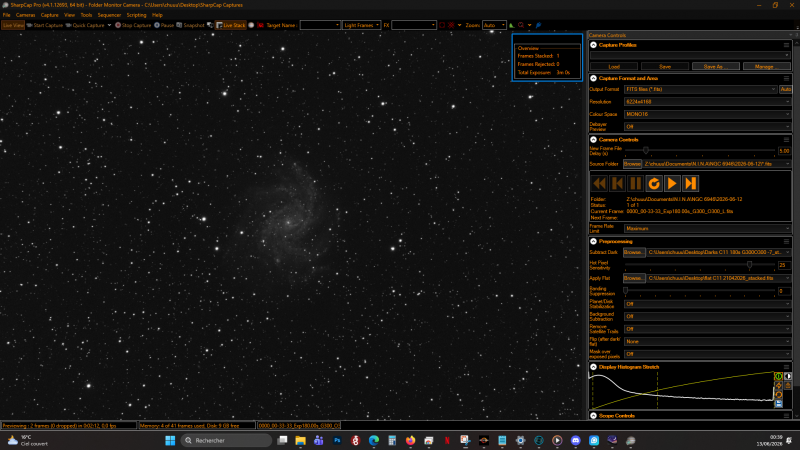
Task: Click the rewind to first frame playback icon
Action: (599, 183)
